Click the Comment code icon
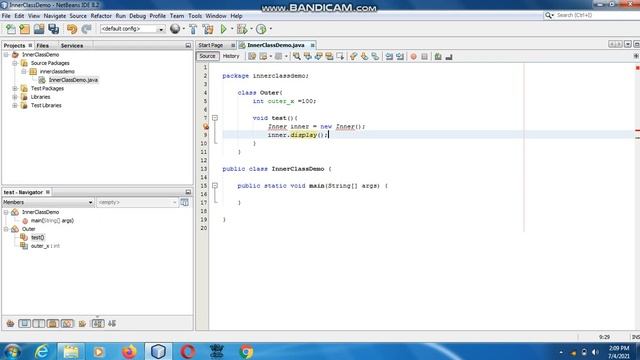Viewport: 640px width, 360px height. pos(438,56)
